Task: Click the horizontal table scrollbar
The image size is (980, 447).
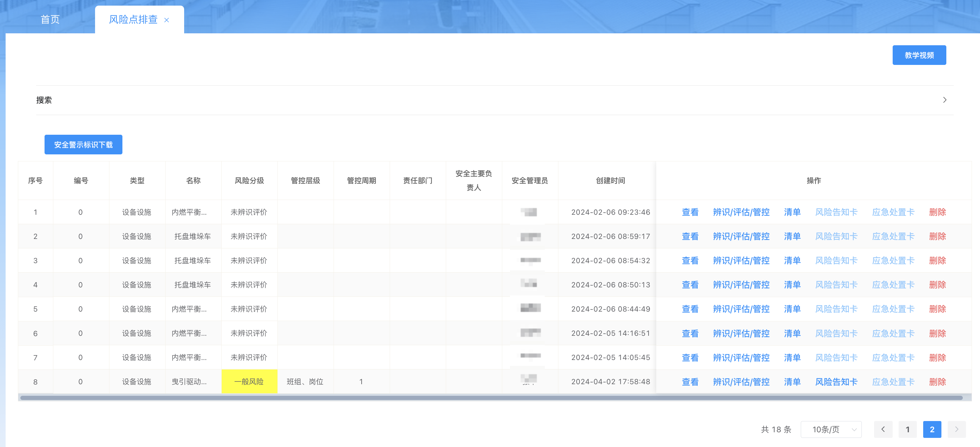Action: coord(491,398)
